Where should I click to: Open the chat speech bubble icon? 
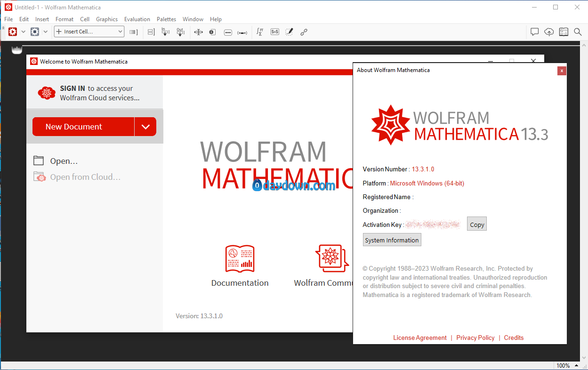coord(534,32)
